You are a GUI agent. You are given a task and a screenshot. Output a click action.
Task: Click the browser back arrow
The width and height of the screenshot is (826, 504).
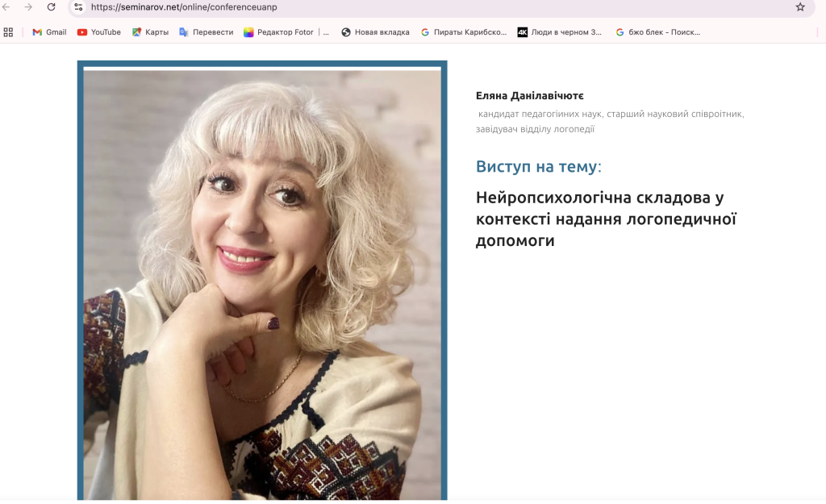pyautogui.click(x=6, y=6)
